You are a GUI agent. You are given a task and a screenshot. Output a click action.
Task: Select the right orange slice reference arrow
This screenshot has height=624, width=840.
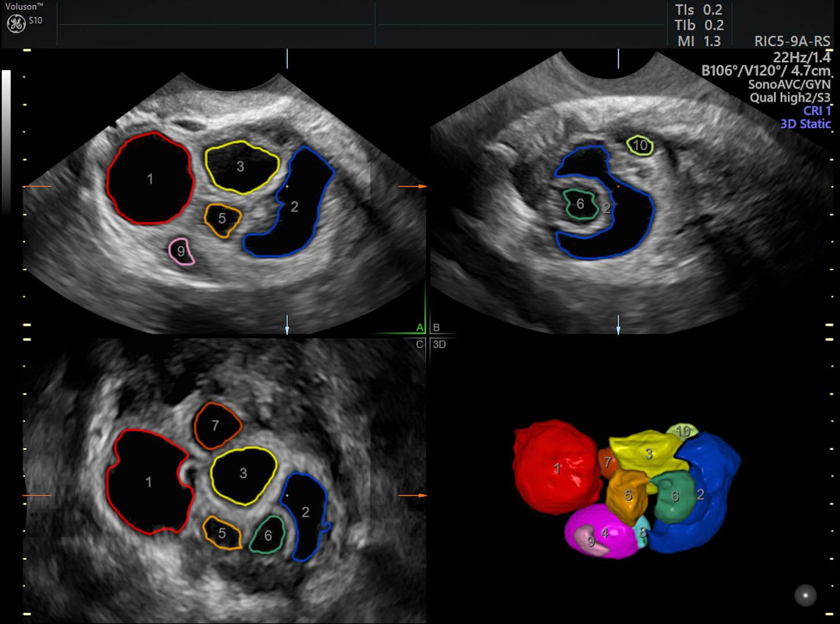click(x=413, y=186)
